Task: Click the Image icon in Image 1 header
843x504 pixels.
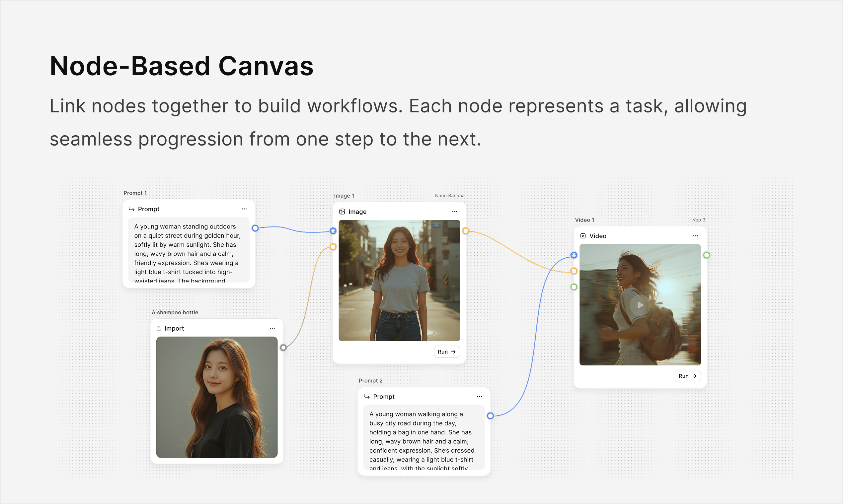Action: [x=343, y=211]
